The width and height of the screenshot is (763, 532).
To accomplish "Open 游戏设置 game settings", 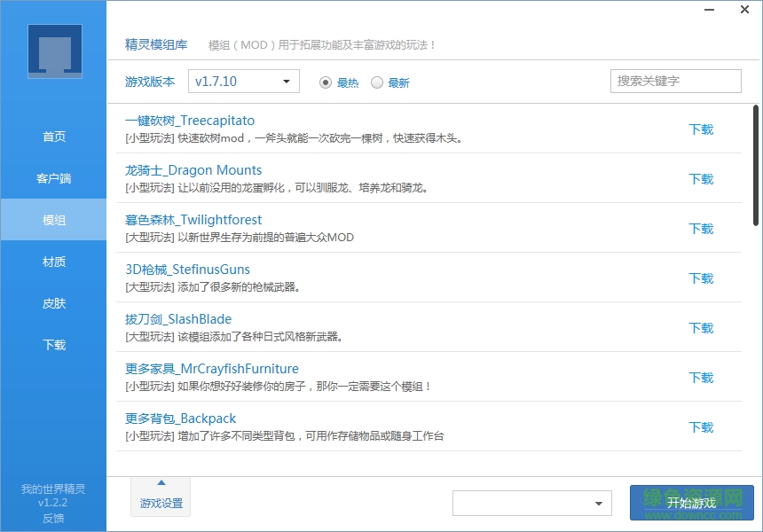I will (x=160, y=502).
